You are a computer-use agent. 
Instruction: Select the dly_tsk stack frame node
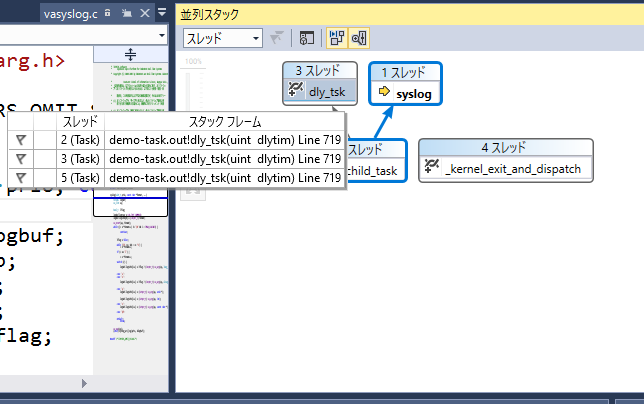(320, 92)
